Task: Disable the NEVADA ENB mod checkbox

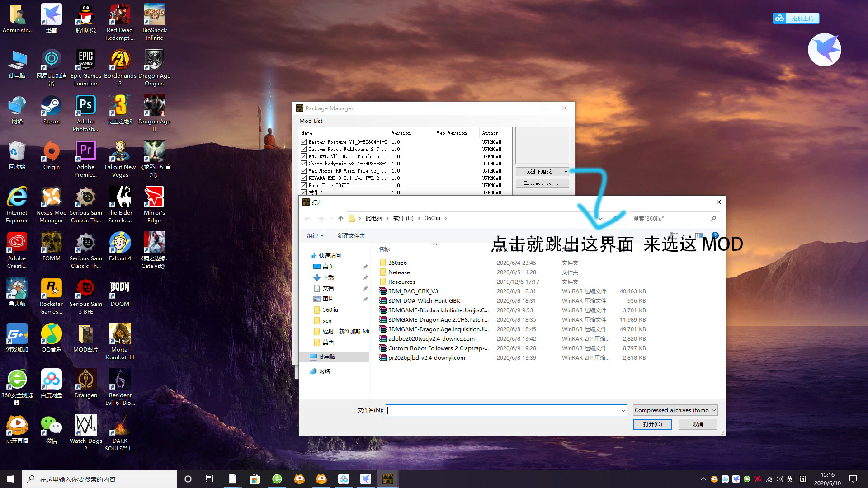Action: pyautogui.click(x=304, y=178)
